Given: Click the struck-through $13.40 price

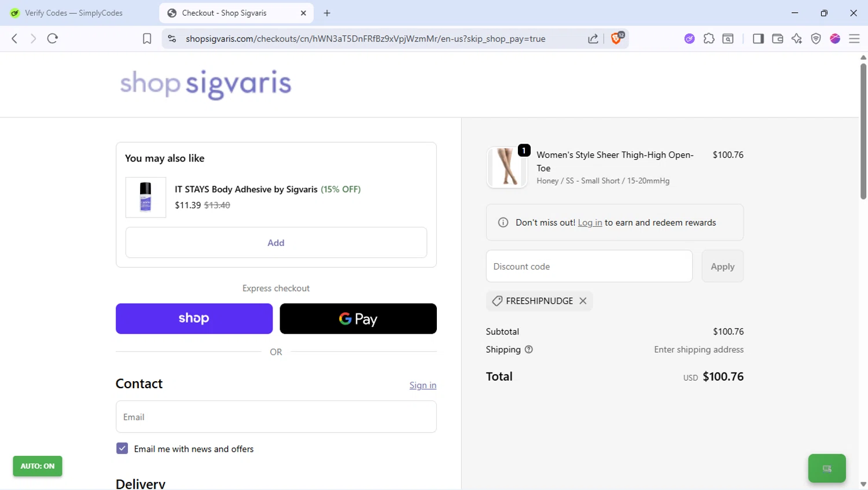Looking at the screenshot, I should pyautogui.click(x=217, y=205).
